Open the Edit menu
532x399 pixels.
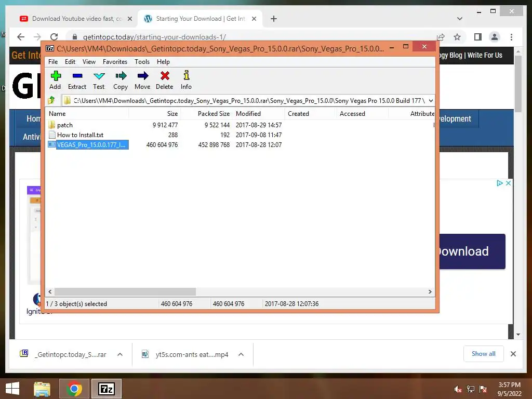[x=70, y=62]
